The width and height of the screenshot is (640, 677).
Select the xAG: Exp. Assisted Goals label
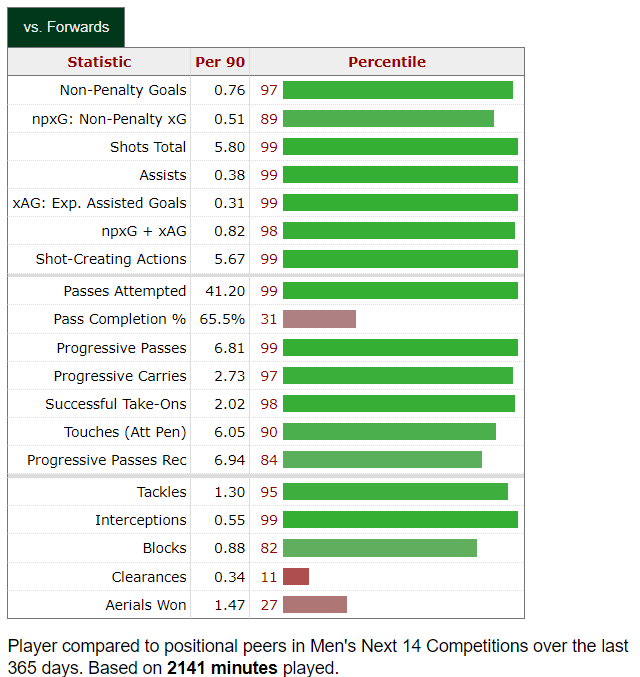click(x=99, y=203)
